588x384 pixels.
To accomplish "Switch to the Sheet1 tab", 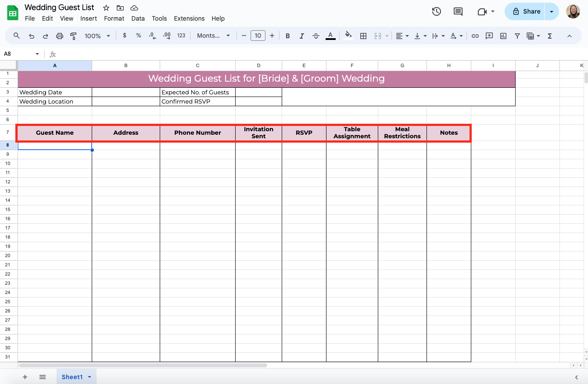I will point(73,377).
